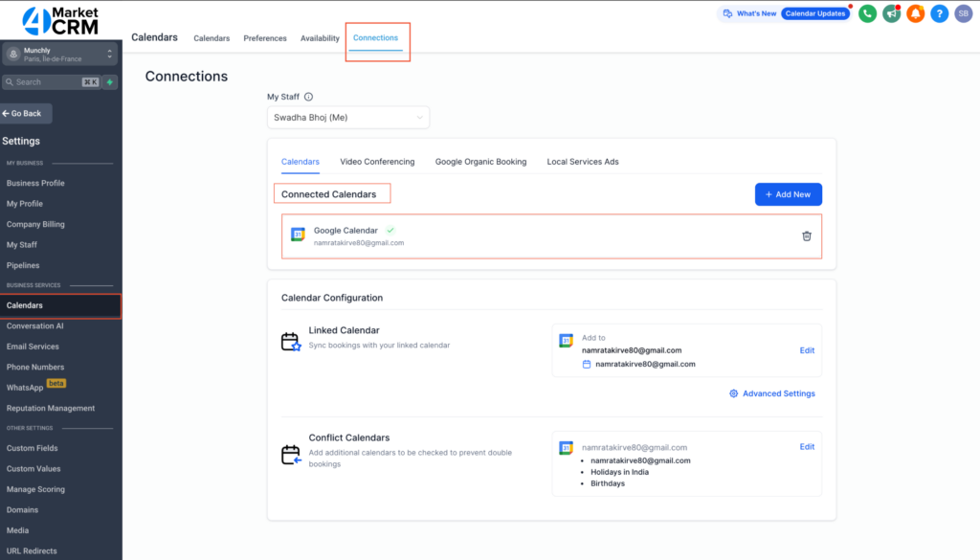
Task: Click the green quick-action icon beside Search
Action: point(110,82)
